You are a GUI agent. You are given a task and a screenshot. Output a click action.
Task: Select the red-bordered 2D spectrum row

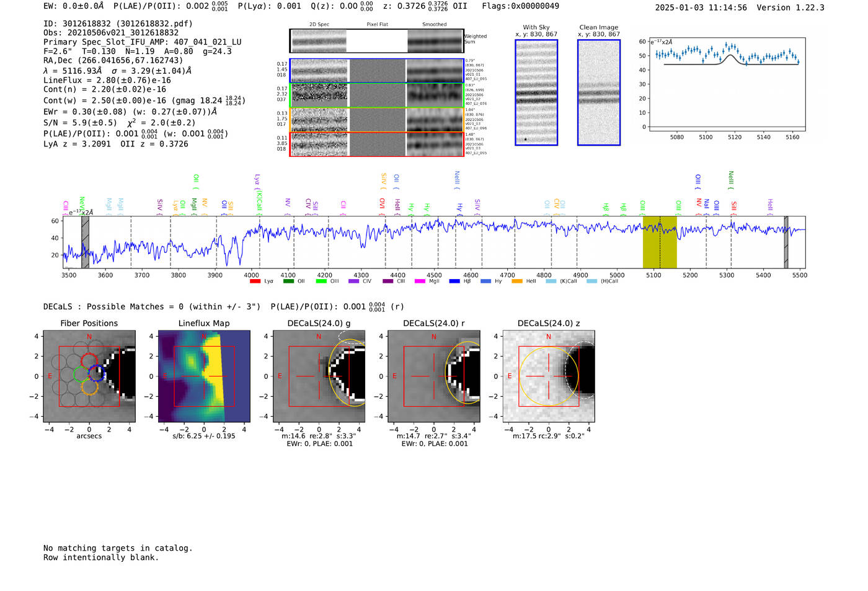376,144
